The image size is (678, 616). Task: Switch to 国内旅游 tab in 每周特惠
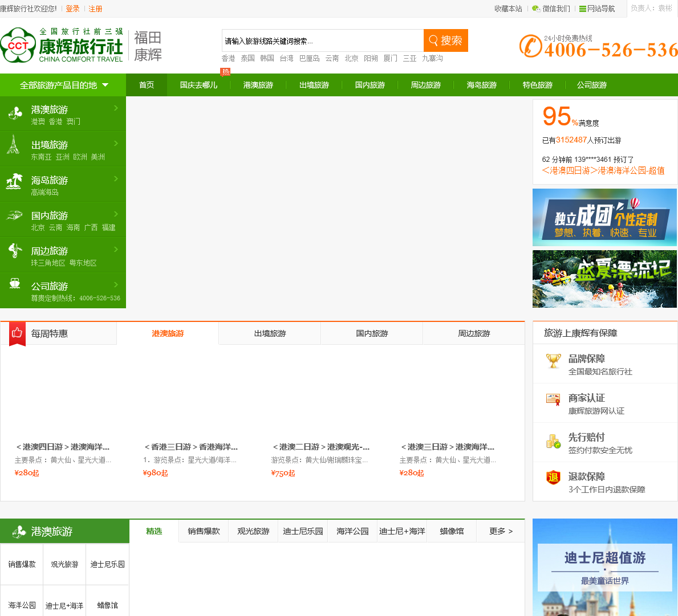click(x=372, y=333)
